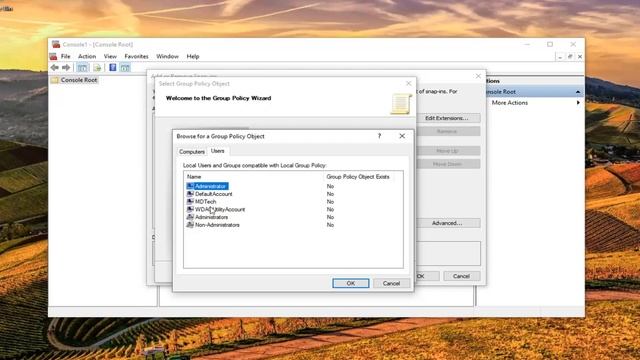Click the Group Policy Object Exists column header
This screenshot has height=360, width=640.
(x=358, y=177)
